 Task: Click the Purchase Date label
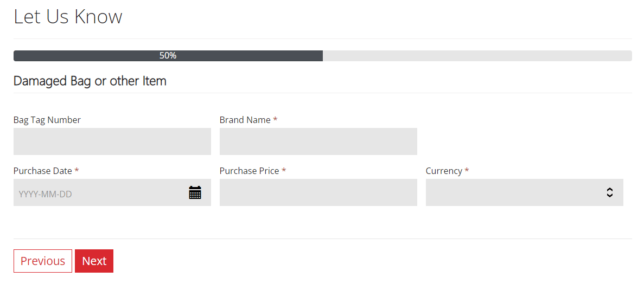43,171
